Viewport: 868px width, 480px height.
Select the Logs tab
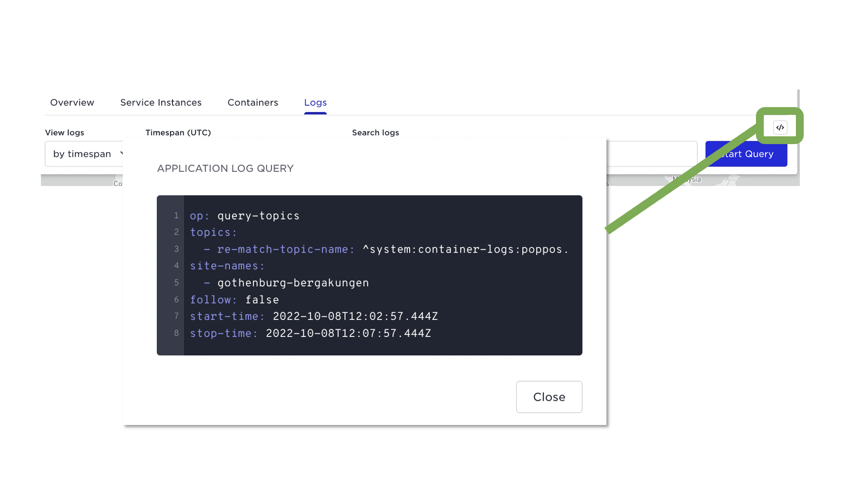coord(315,103)
